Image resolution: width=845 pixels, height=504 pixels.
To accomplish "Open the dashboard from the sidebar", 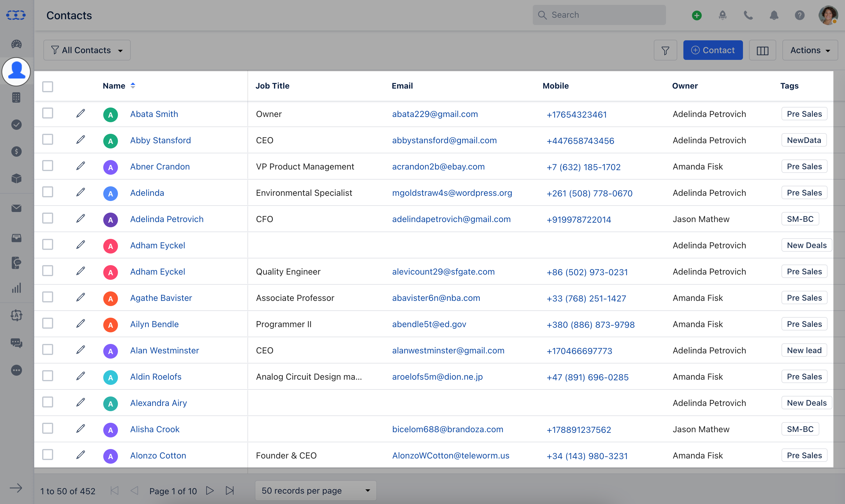I will click(16, 44).
